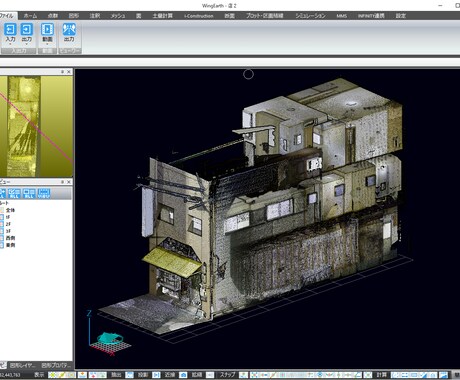Screen dimensions: 460x380
Task: Click the third ALL icon in tree toolbar
Action: click(29, 193)
